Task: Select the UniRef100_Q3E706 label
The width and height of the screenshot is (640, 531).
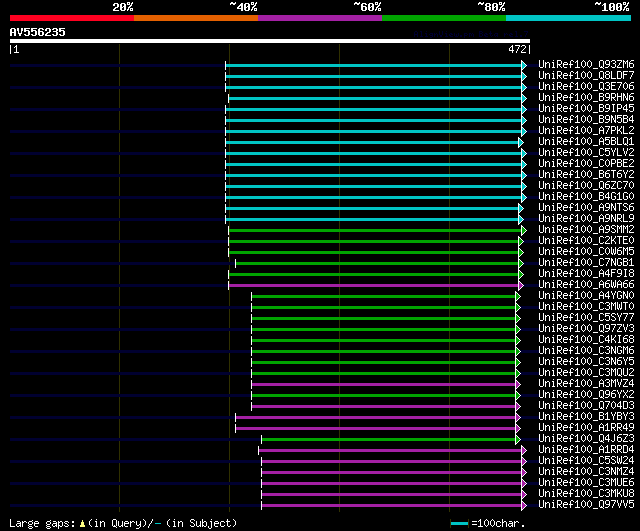Action: pyautogui.click(x=586, y=87)
